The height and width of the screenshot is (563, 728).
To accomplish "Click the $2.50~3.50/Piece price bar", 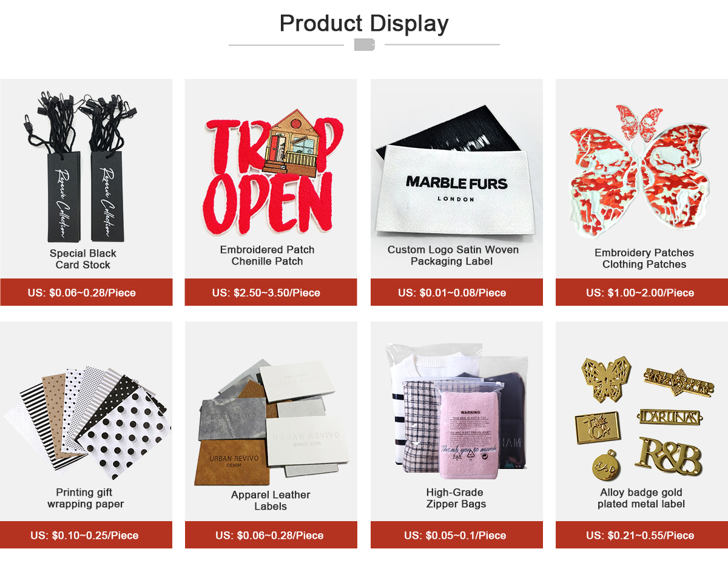I will (271, 292).
